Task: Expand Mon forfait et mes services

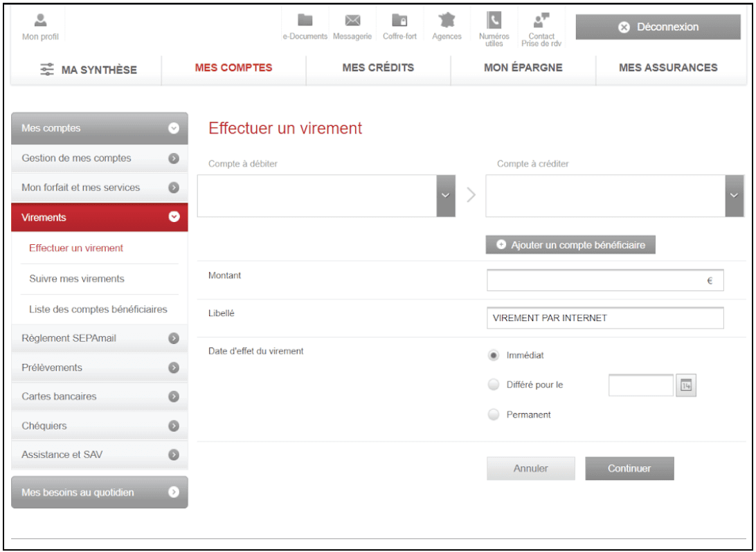Action: point(99,187)
